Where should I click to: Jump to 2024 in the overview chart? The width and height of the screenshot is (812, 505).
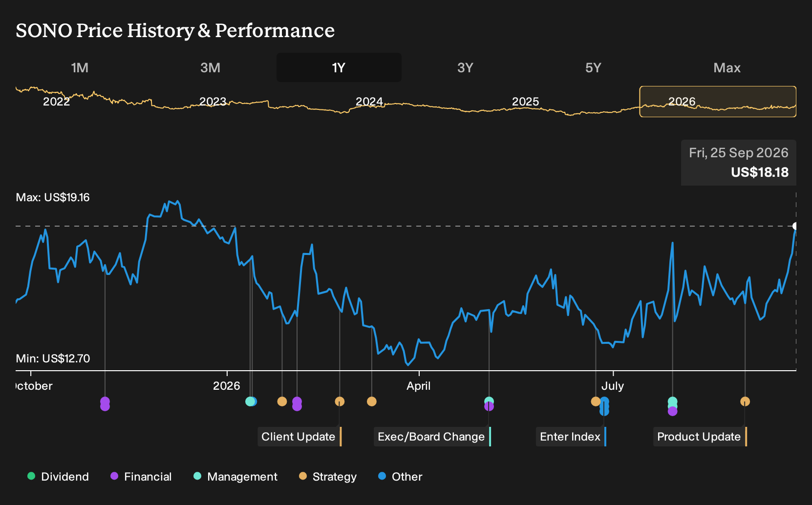click(369, 102)
